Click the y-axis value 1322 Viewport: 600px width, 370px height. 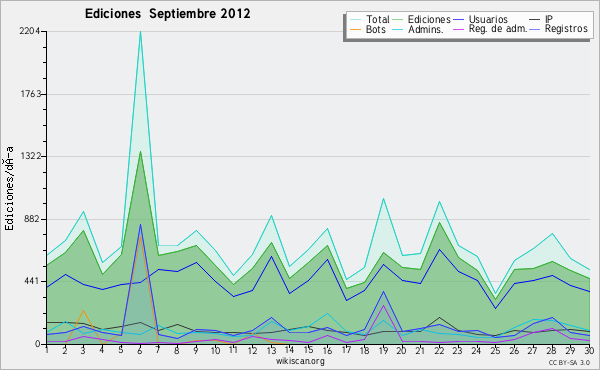click(30, 156)
